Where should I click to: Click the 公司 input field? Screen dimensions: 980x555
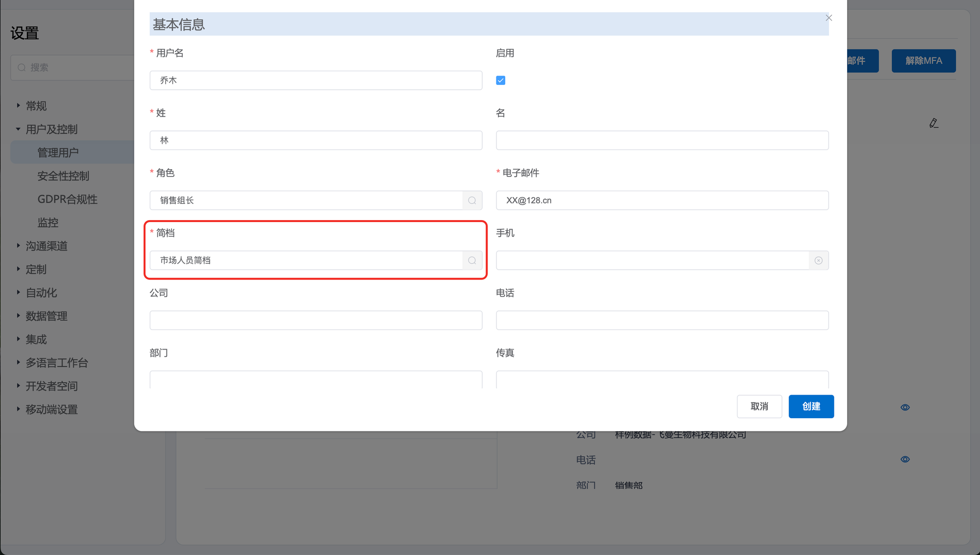(316, 320)
